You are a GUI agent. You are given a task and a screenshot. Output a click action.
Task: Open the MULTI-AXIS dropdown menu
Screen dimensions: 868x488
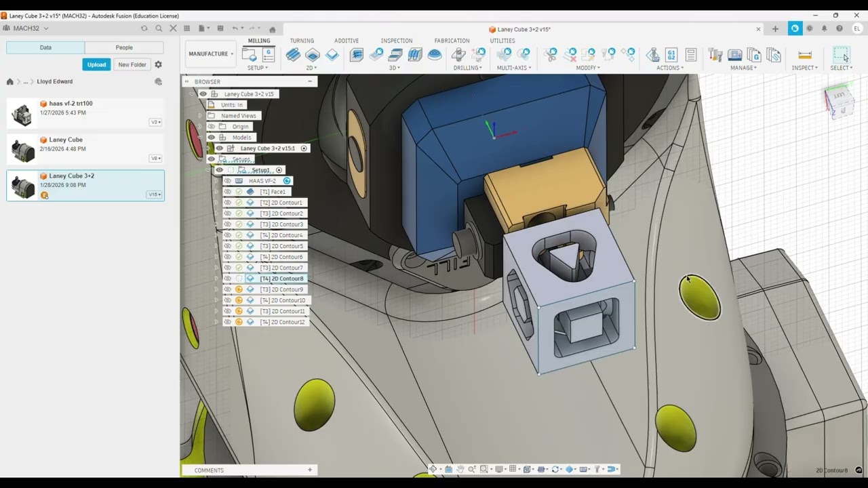(514, 68)
